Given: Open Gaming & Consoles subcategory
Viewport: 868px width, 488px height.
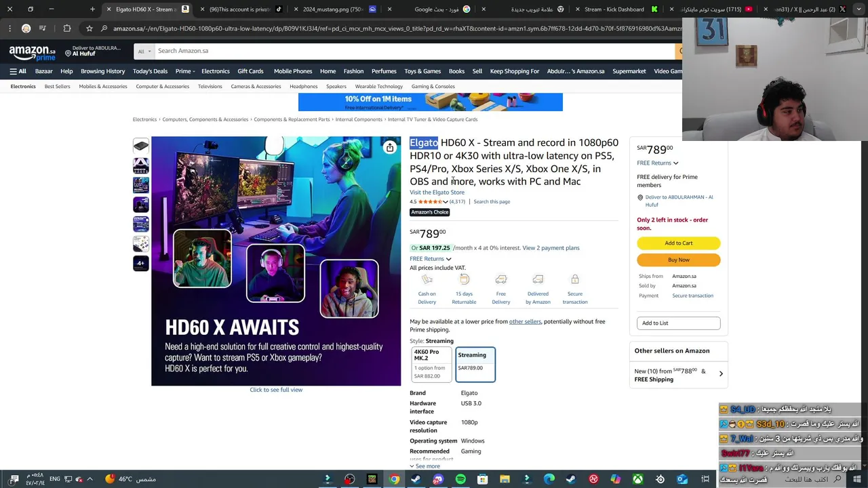Looking at the screenshot, I should (433, 87).
